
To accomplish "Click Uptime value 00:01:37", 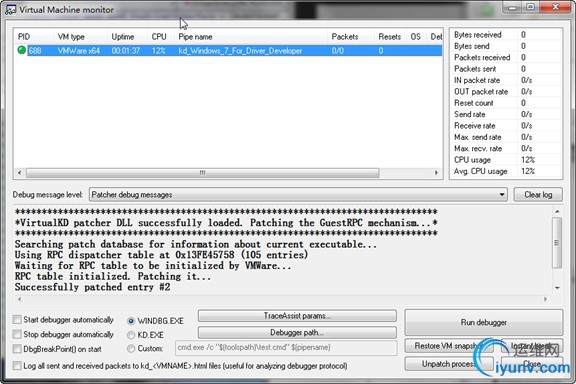I will 126,51.
